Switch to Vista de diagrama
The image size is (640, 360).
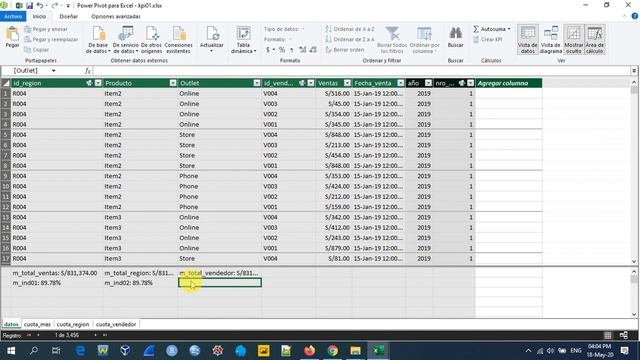coord(551,40)
